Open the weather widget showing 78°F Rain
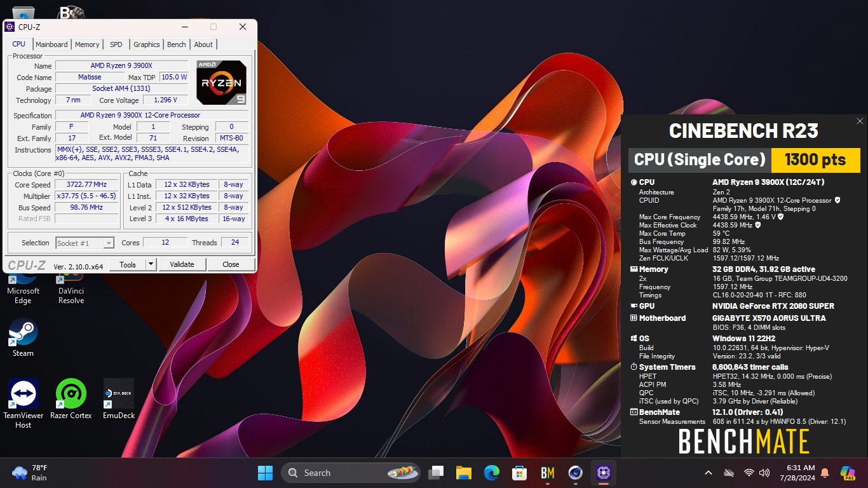Screen dimensions: 868x488 pyautogui.click(x=31, y=473)
